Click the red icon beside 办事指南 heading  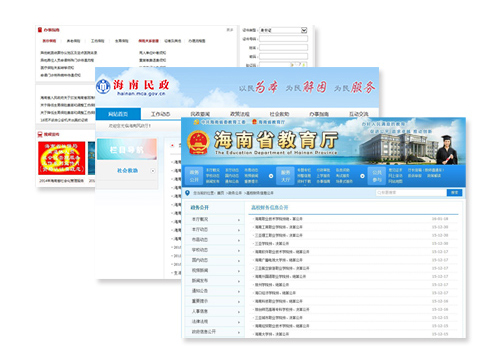coord(40,30)
